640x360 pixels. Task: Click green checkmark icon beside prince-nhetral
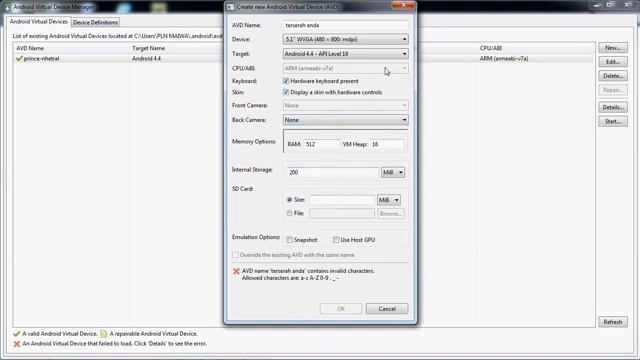click(19, 59)
